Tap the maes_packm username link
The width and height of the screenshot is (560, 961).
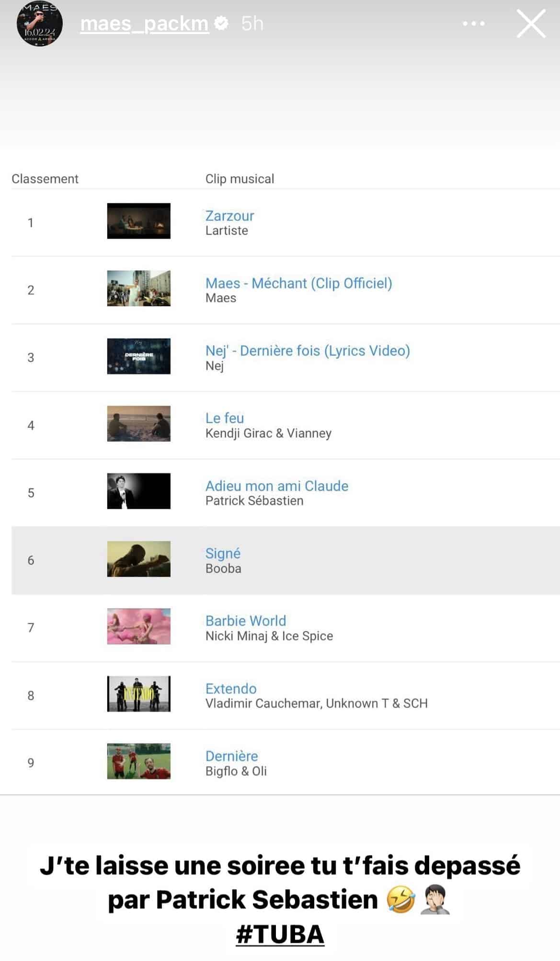[x=144, y=23]
